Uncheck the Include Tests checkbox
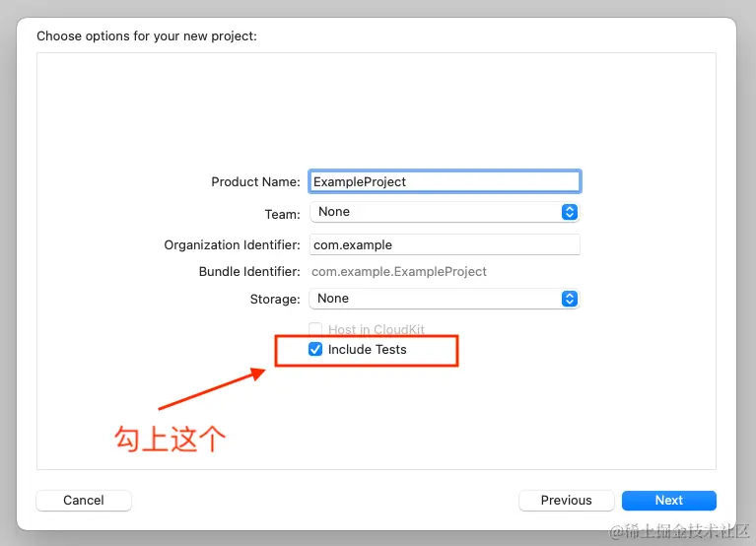Viewport: 756px width, 546px height. 315,349
